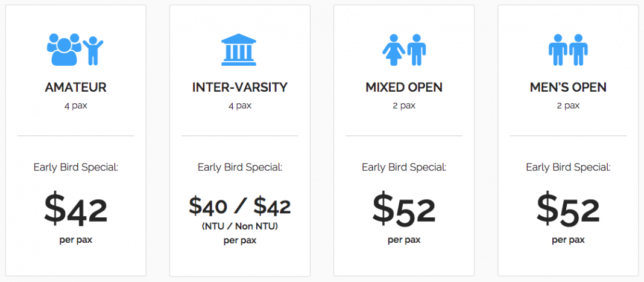
Task: Click the $52 Mixed Open price
Action: tap(404, 210)
